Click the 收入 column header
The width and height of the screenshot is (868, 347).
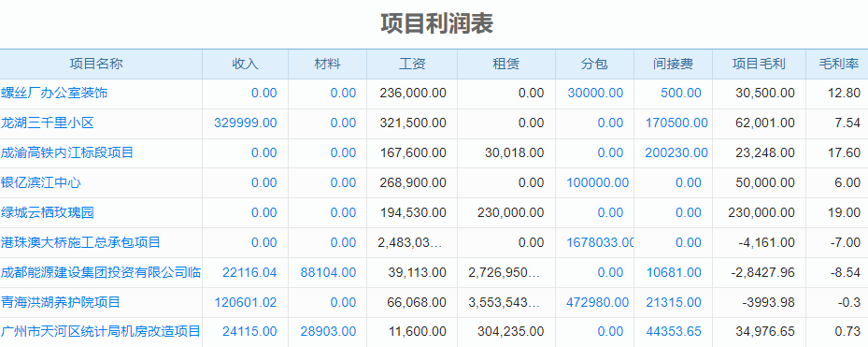(x=245, y=65)
